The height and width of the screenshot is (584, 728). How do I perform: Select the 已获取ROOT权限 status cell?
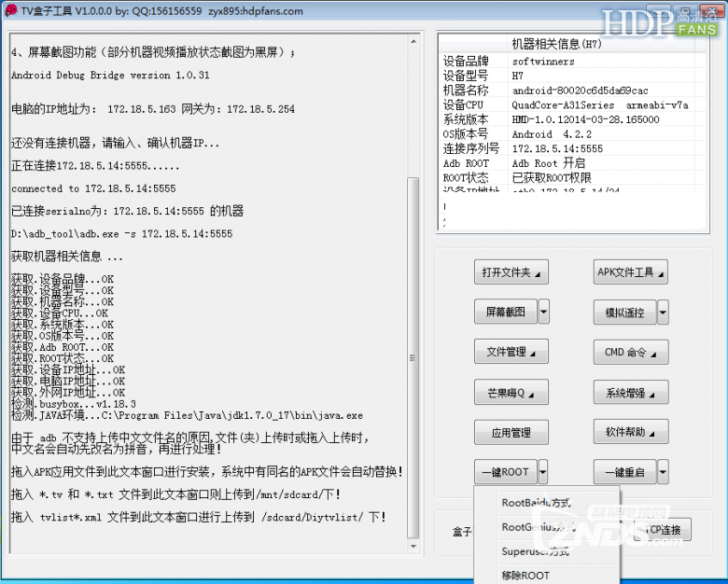click(x=601, y=178)
